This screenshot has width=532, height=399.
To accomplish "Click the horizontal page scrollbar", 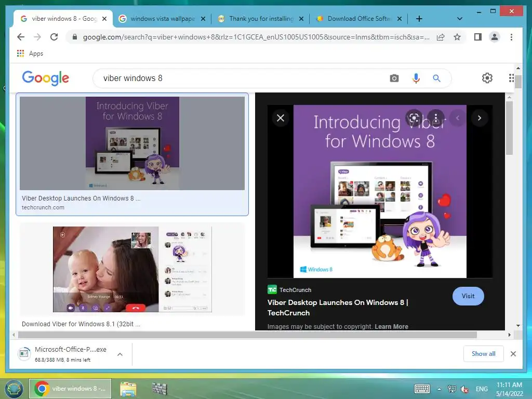I will [247, 335].
